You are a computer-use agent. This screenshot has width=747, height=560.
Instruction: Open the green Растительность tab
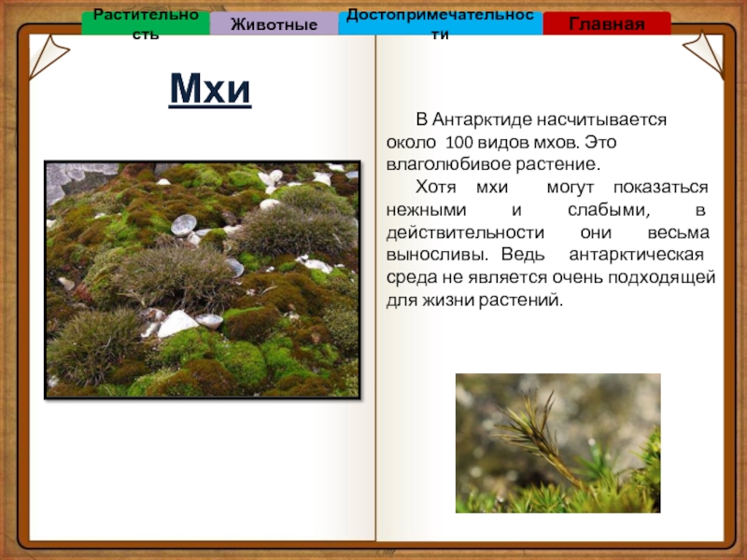pos(146,23)
